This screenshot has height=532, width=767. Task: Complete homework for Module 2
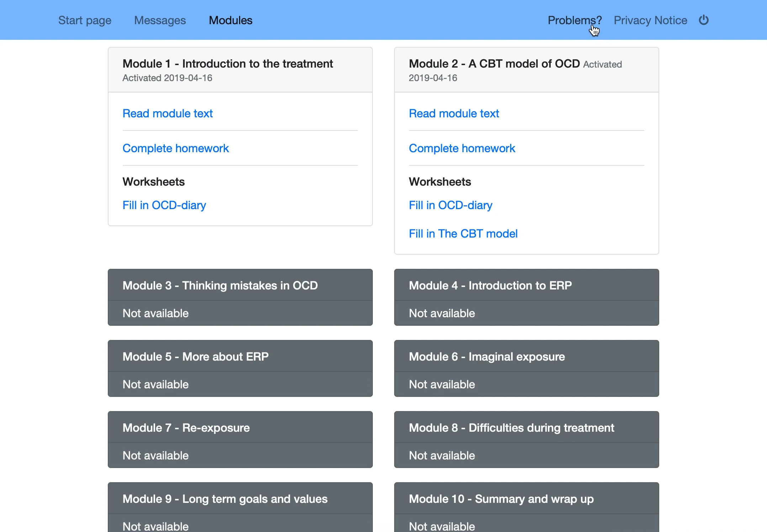(x=462, y=148)
